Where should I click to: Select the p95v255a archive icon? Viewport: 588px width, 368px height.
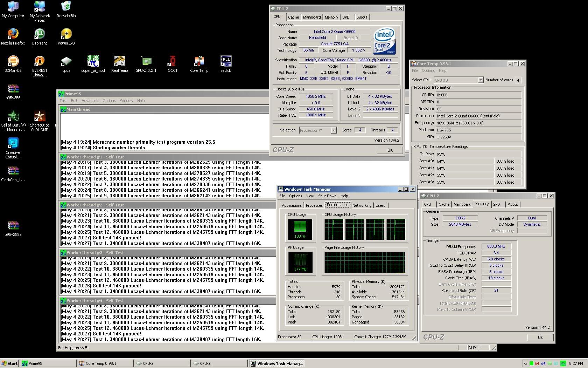point(13,228)
